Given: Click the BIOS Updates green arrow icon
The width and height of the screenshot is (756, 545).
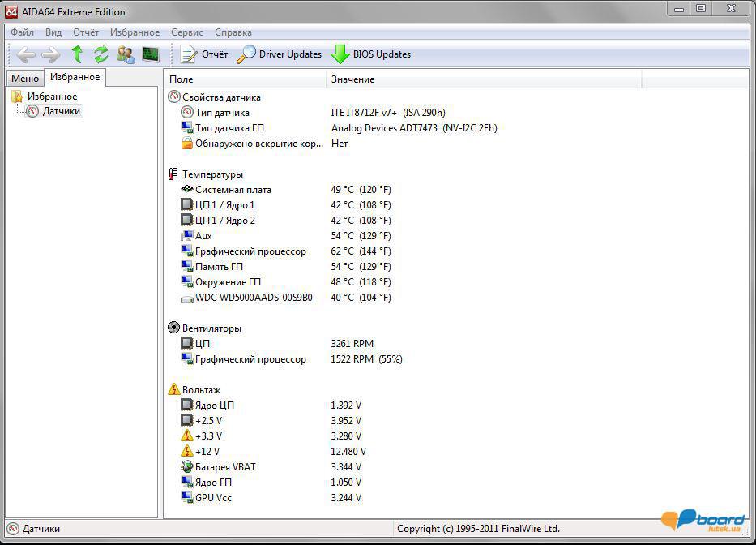Looking at the screenshot, I should coord(340,54).
